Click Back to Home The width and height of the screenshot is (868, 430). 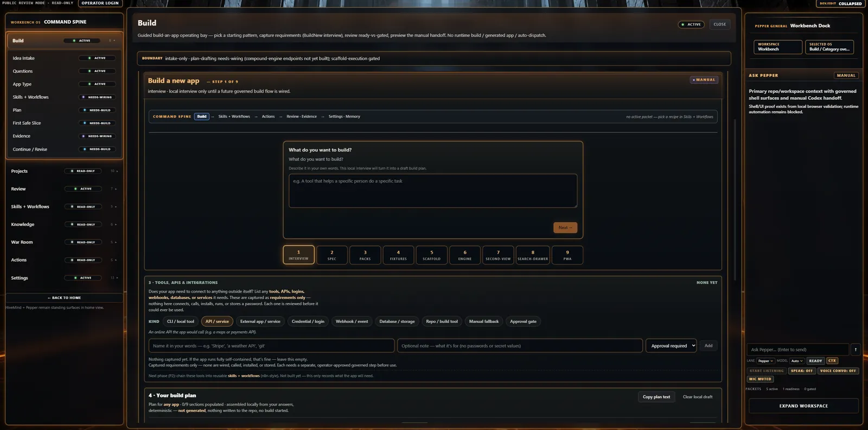[64, 298]
